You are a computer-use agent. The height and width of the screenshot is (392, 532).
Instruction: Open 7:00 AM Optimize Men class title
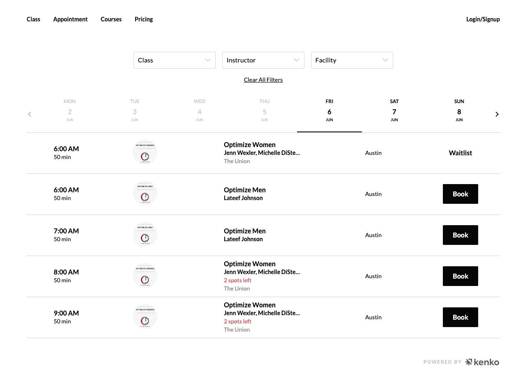[245, 231]
